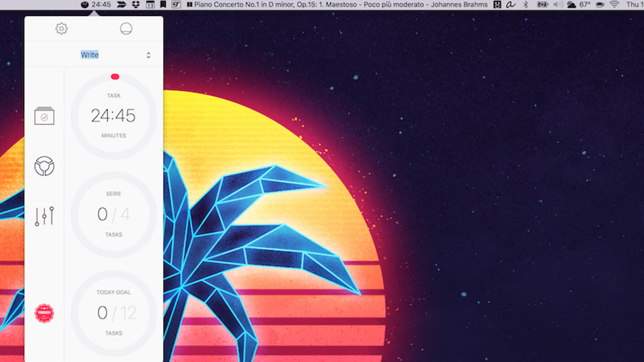Click the double-arrow icon left of Dropbox
This screenshot has height=362, width=644.
point(122,5)
